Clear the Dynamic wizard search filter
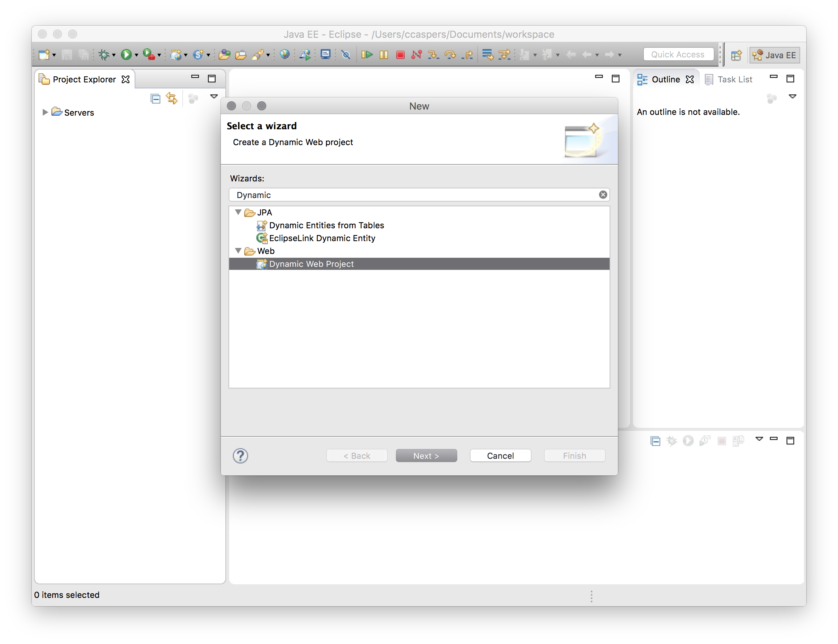Image resolution: width=838 pixels, height=644 pixels. [603, 195]
